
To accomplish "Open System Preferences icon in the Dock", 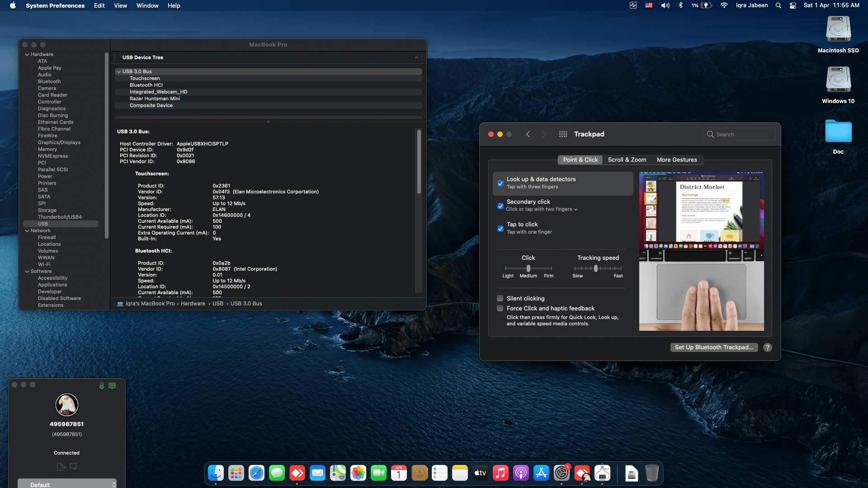I will (x=561, y=473).
